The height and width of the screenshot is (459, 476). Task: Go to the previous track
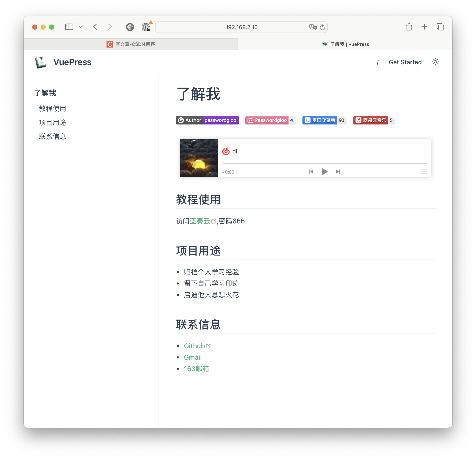click(x=311, y=172)
